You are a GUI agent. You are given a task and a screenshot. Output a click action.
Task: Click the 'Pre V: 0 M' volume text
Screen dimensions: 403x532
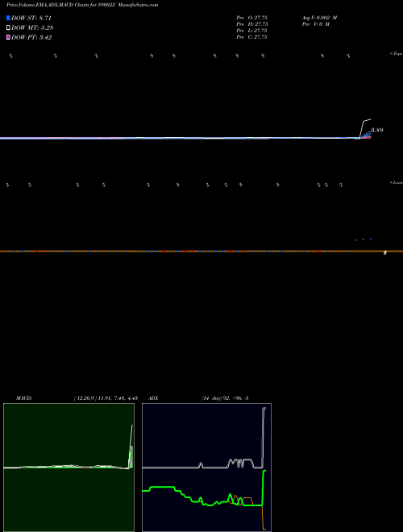coord(316,24)
